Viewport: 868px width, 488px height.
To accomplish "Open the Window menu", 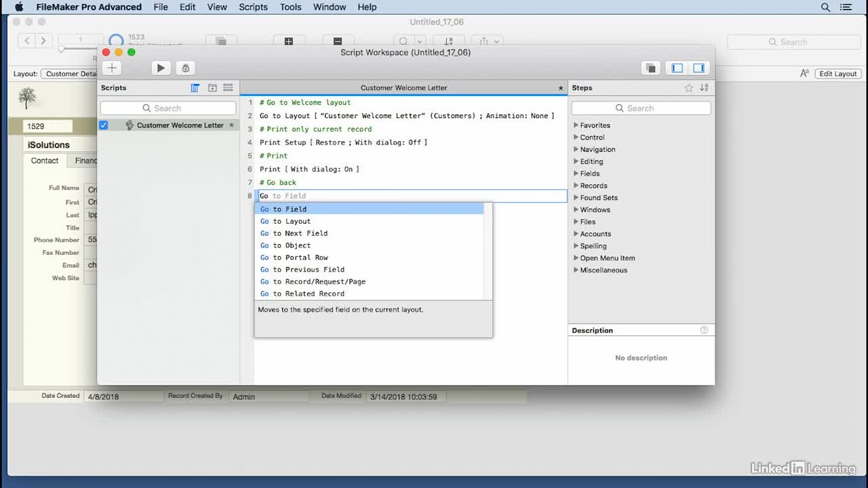I will click(330, 7).
